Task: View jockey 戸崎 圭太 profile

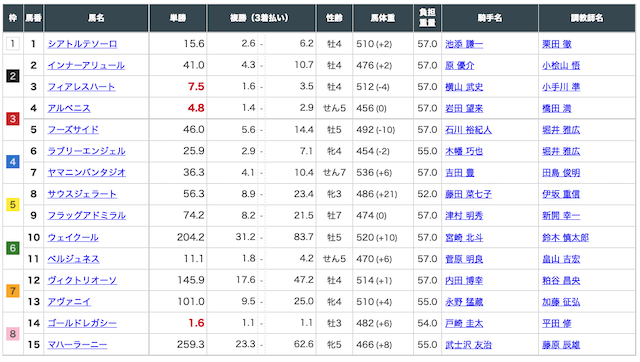Action: (464, 323)
